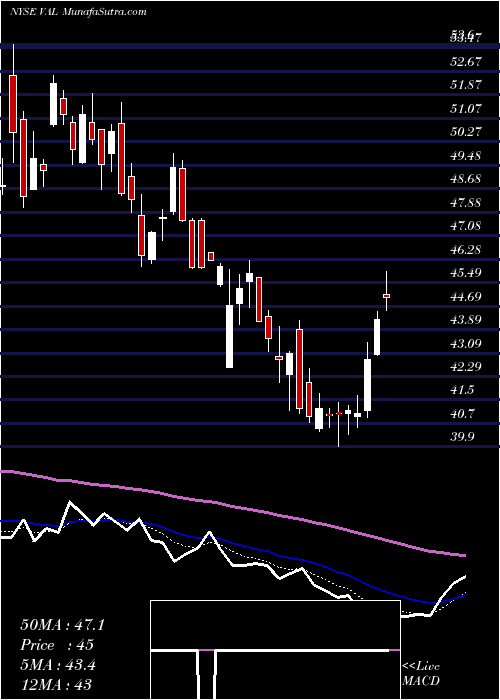The width and height of the screenshot is (500, 700).
Task: Click the 43.89 price axis label
Action: [x=467, y=320]
